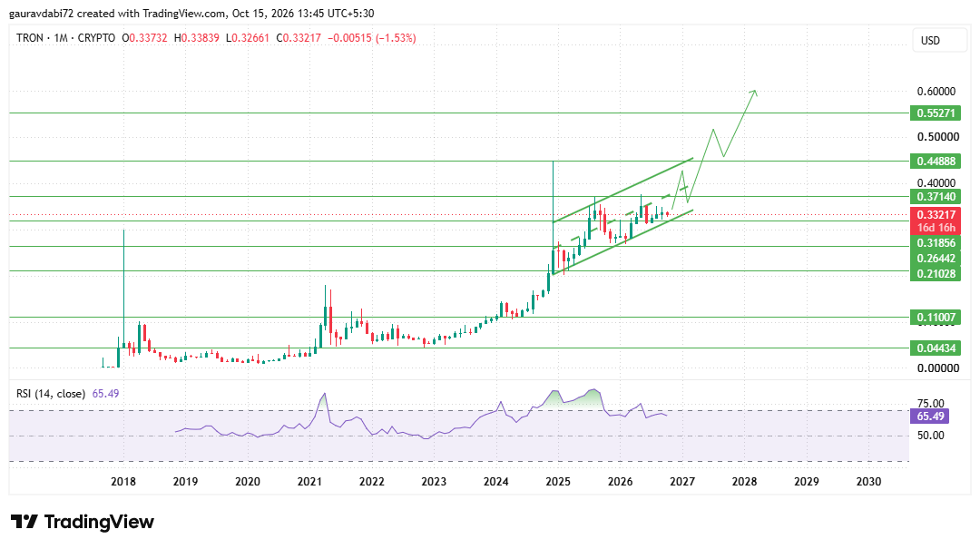Click the 0.31856 price level label
Viewport: 980px width, 549px height.
935,243
